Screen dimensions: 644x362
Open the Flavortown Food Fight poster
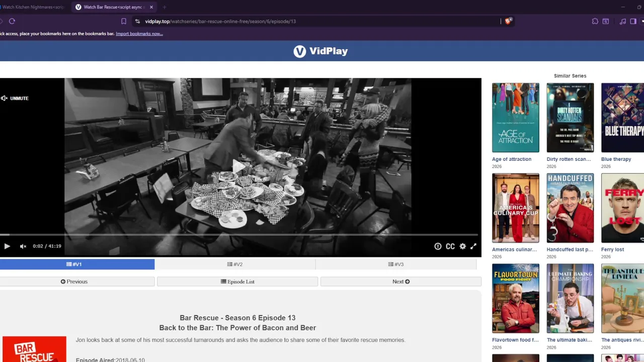pyautogui.click(x=515, y=299)
